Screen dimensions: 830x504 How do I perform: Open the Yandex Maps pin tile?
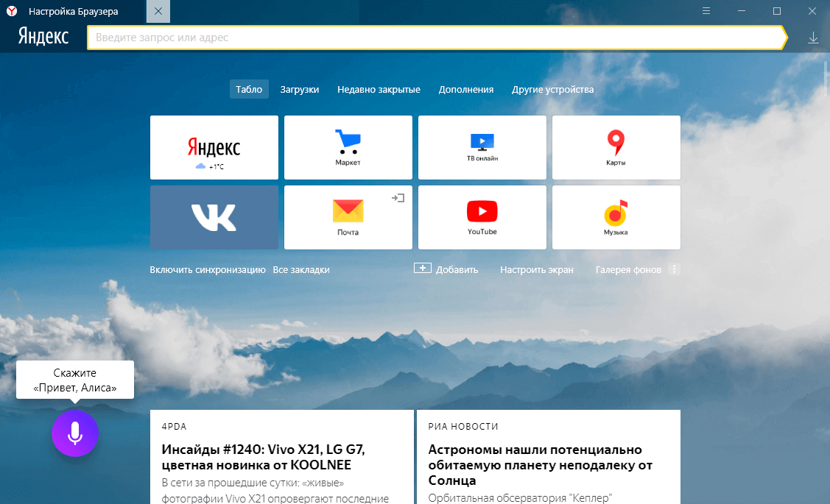[x=616, y=147]
